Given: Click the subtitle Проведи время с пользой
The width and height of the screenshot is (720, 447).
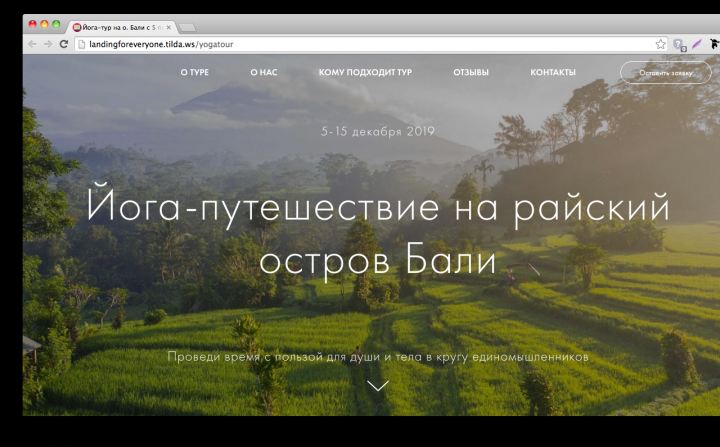Looking at the screenshot, I should click(377, 356).
